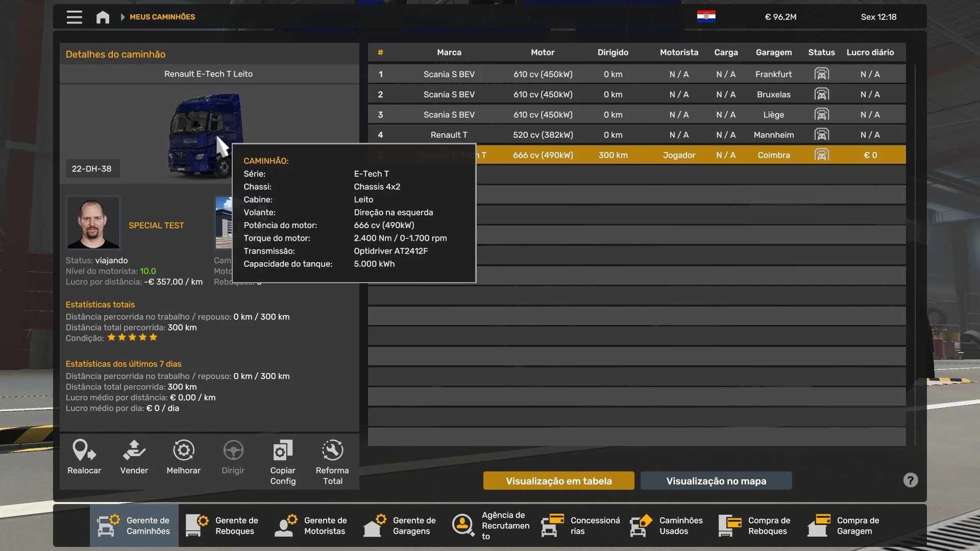Click the Croatian flag icon
This screenshot has height=551, width=980.
tap(706, 17)
